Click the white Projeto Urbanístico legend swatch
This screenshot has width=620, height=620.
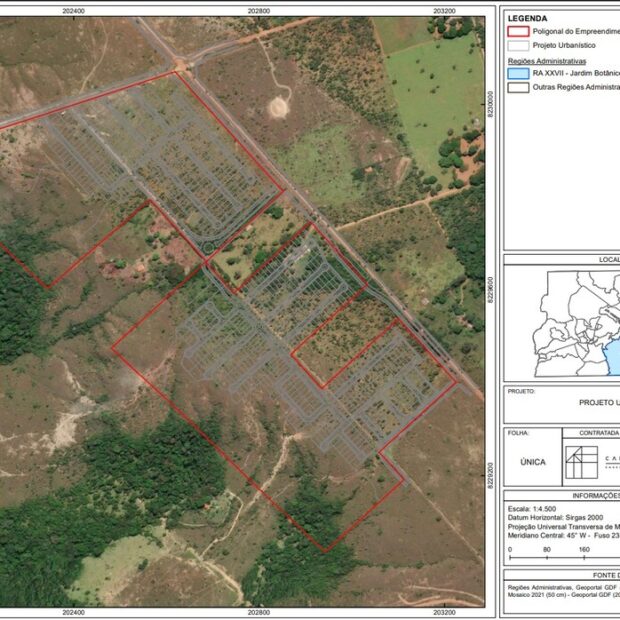(x=518, y=45)
